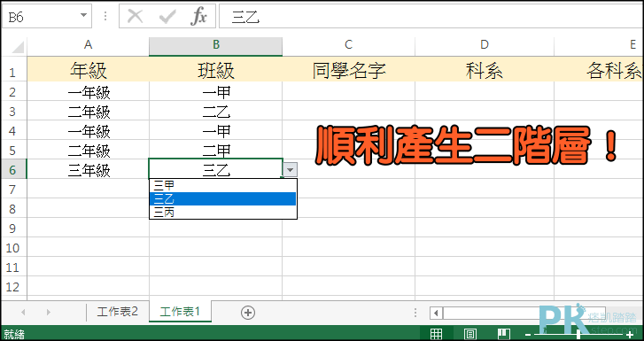Click zoom out minus button

[x=528, y=335]
